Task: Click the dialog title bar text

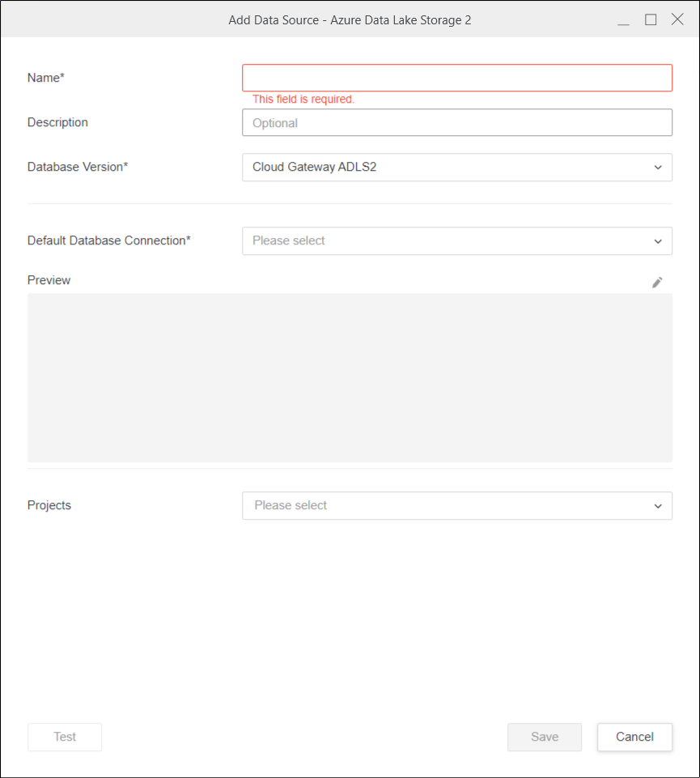Action: pos(350,20)
